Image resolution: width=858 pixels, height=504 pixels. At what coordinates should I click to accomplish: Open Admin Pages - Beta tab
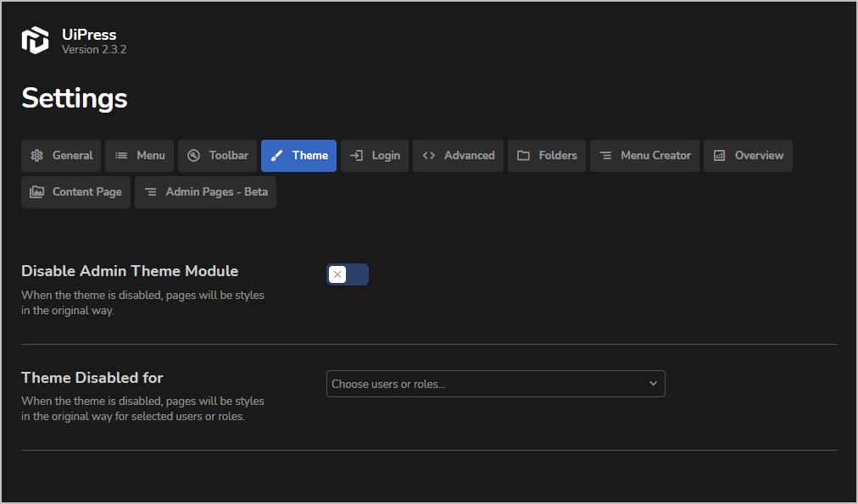[206, 192]
